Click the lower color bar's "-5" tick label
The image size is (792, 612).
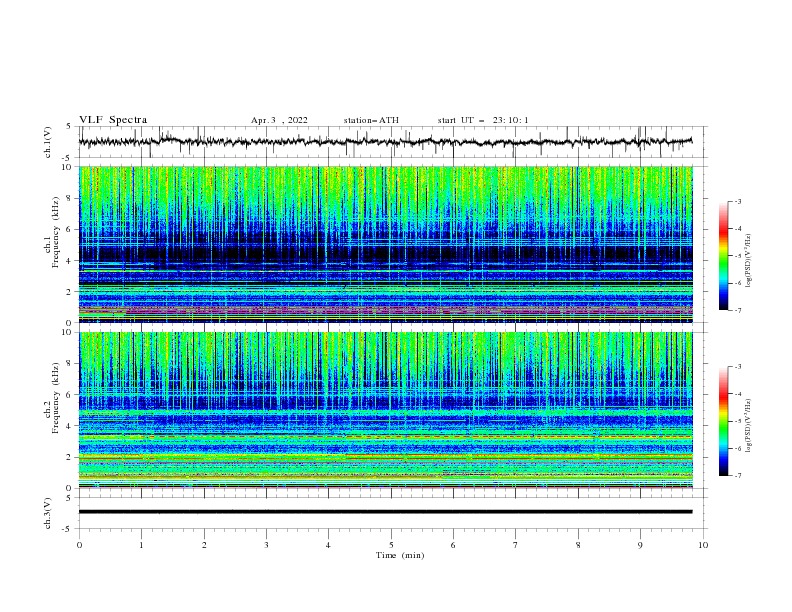pyautogui.click(x=738, y=421)
